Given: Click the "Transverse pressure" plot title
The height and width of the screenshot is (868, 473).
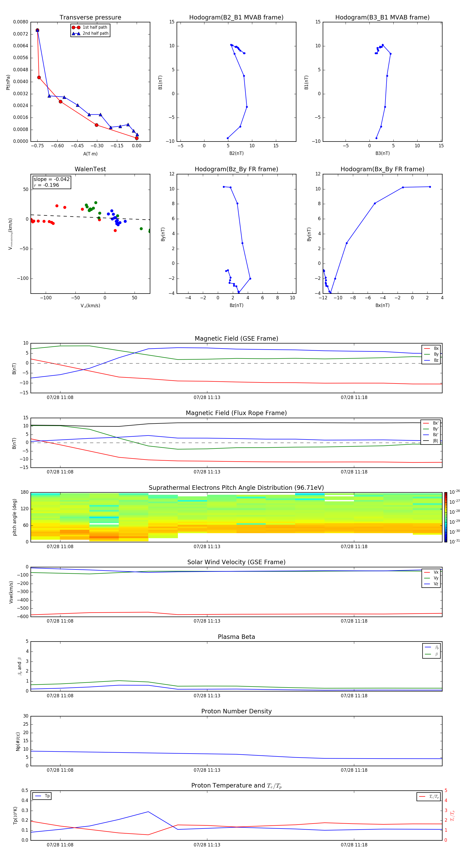Looking at the screenshot, I should point(90,18).
